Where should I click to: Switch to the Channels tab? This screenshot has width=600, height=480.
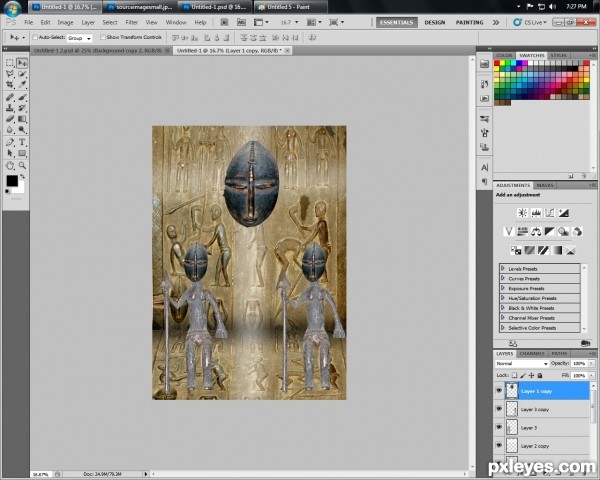point(532,353)
